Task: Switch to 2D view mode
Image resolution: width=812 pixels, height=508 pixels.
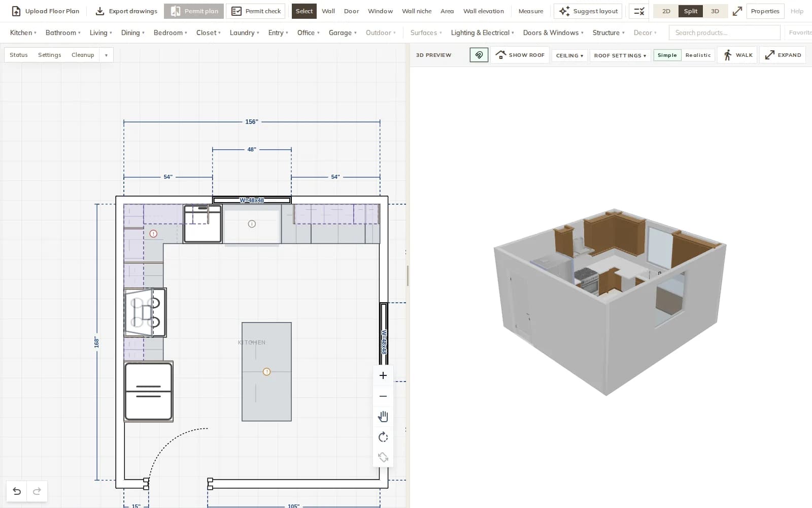Action: point(666,11)
